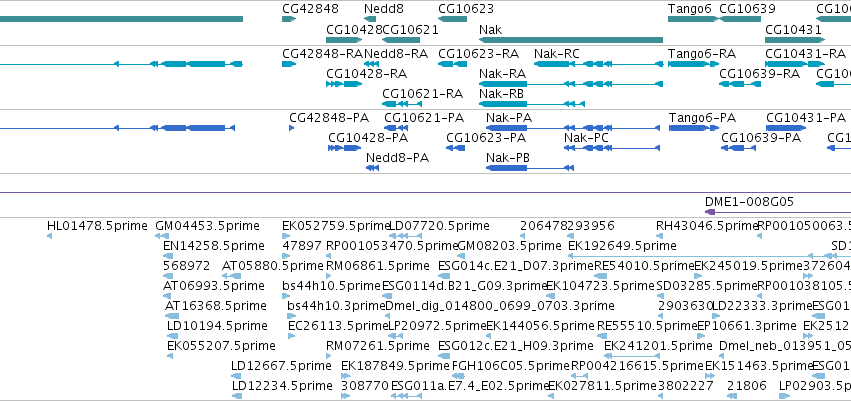Click the bs44h10.5prime EST
Viewport: 851px width, 401px height.
[x=286, y=296]
